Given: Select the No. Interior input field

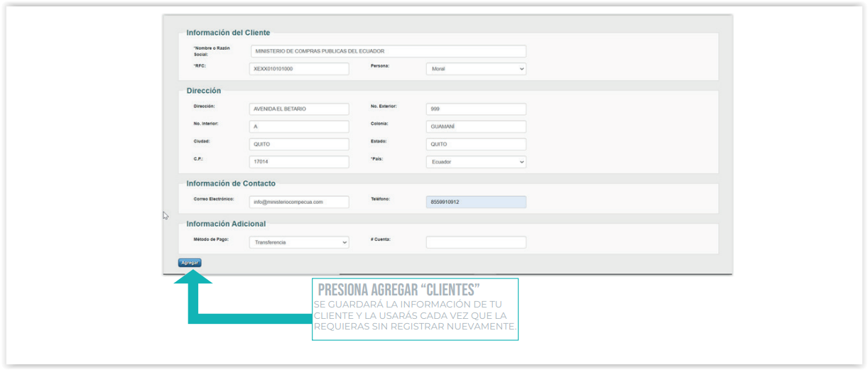Looking at the screenshot, I should coord(299,126).
